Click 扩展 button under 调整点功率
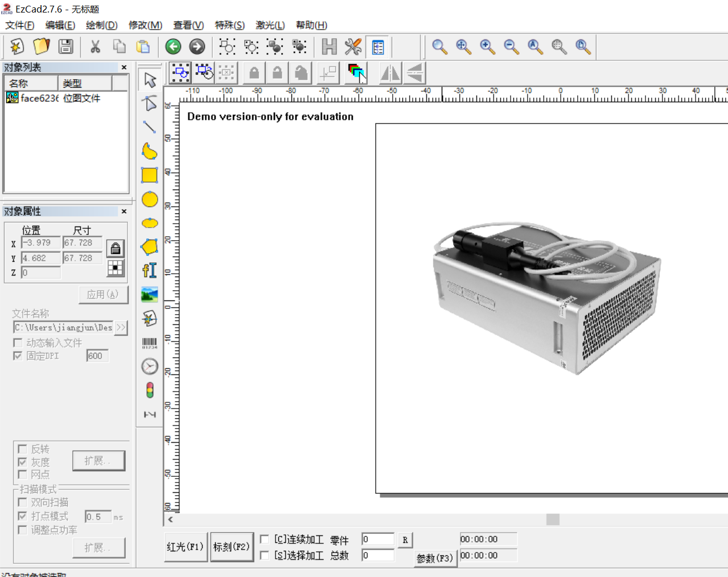Screen dimensions: 728x577 [98, 547]
